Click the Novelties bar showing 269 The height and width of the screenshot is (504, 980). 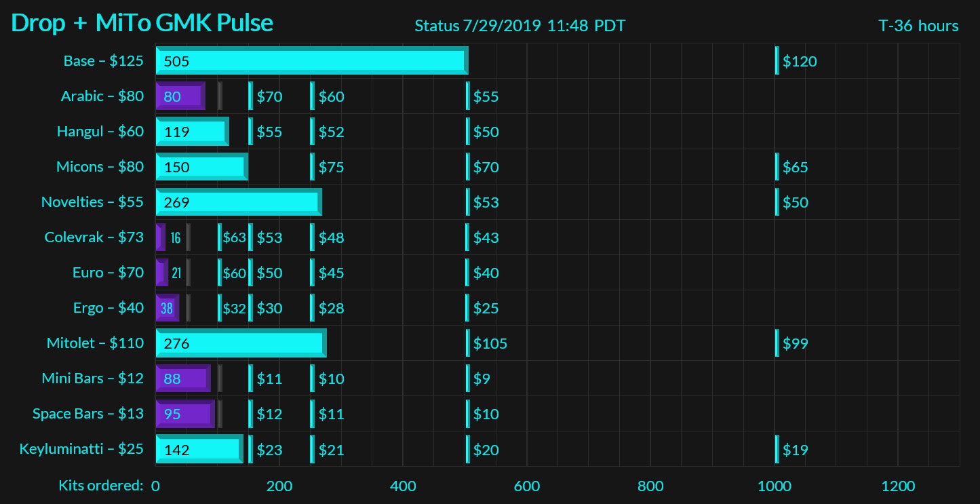(239, 202)
